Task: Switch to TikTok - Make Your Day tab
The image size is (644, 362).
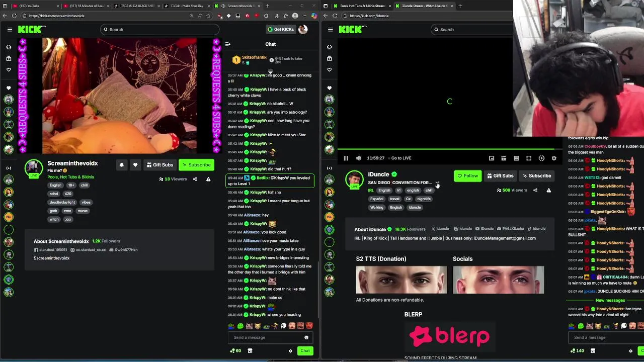Action: pos(186,6)
